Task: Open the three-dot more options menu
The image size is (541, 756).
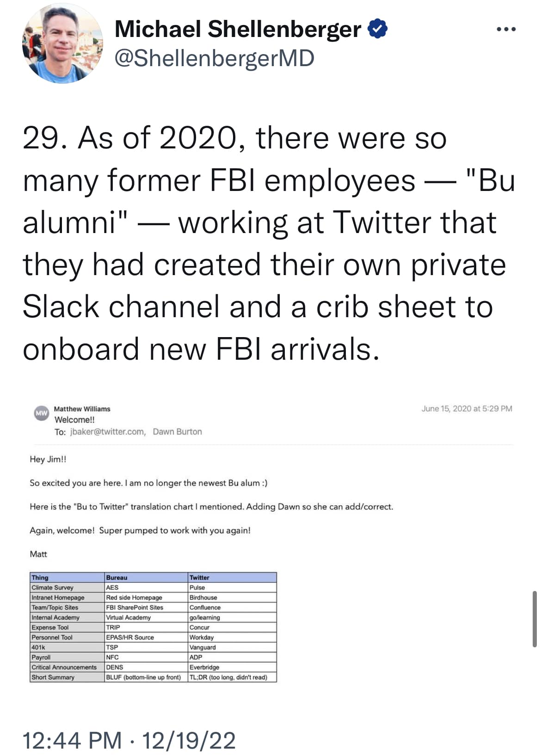Action: pyautogui.click(x=506, y=29)
